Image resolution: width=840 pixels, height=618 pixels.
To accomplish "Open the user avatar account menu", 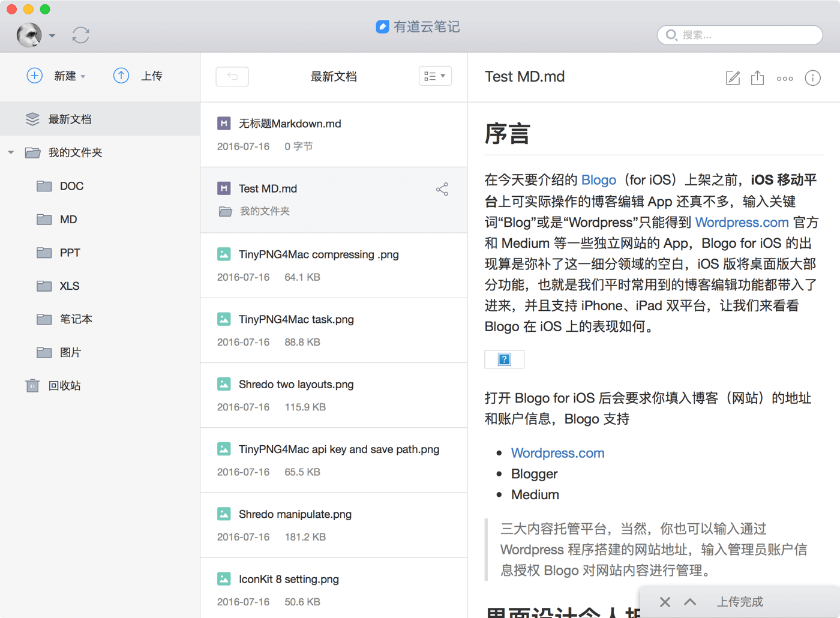I will pyautogui.click(x=29, y=35).
